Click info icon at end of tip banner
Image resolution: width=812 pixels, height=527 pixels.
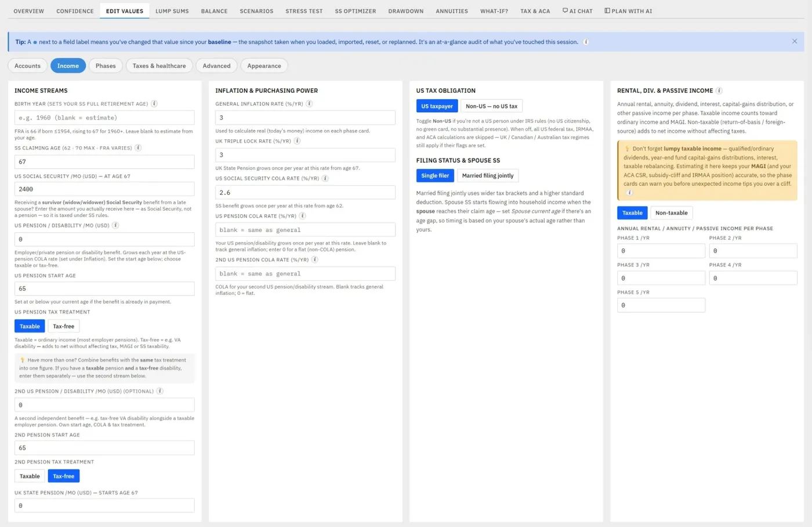coord(586,42)
